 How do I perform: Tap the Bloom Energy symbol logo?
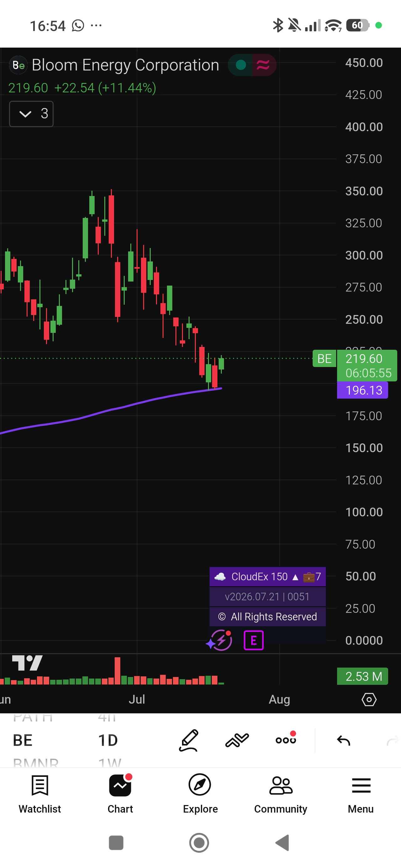[x=18, y=65]
